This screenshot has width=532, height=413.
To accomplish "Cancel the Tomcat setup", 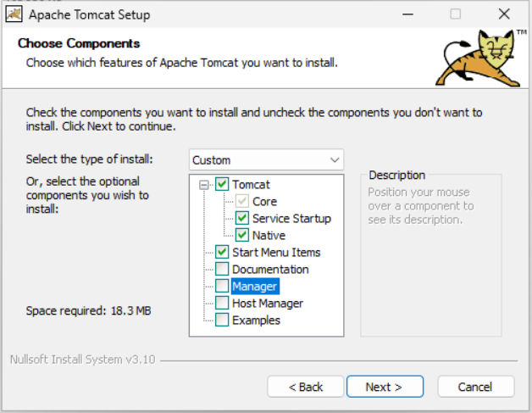I will click(x=474, y=387).
